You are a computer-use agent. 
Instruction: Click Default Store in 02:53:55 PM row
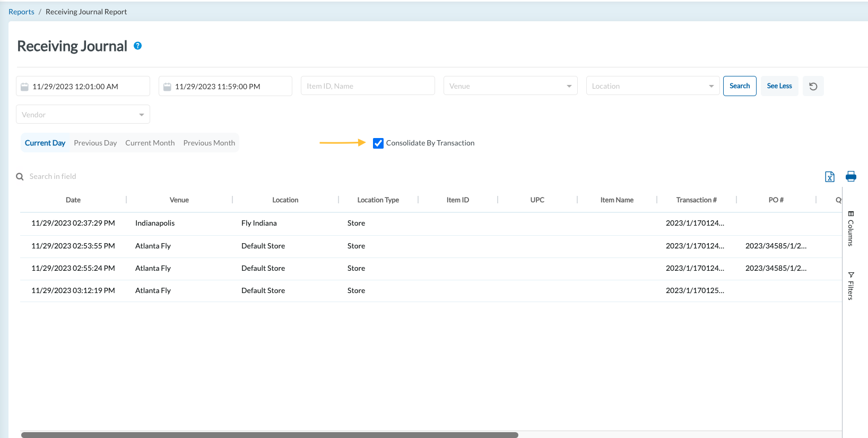(x=263, y=246)
